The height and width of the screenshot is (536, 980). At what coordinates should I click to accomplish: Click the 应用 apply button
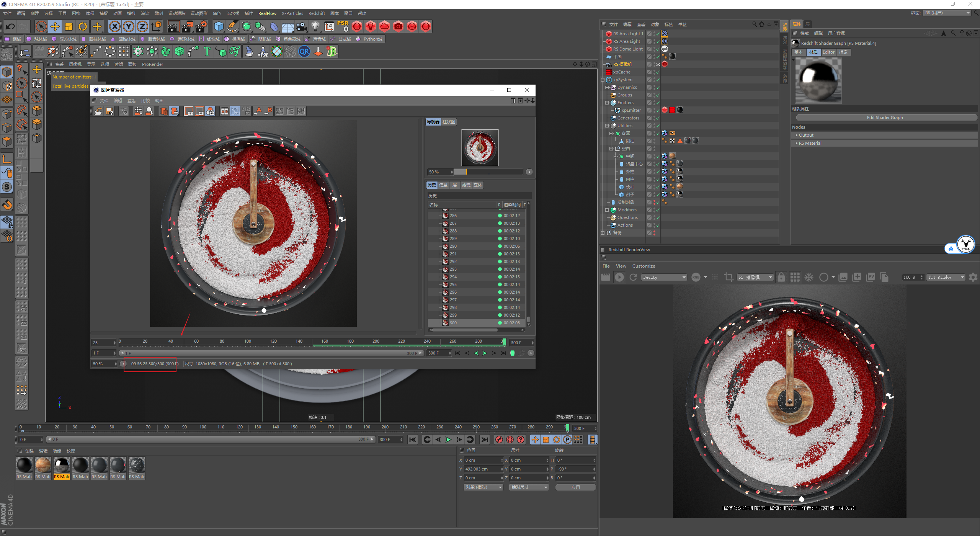[575, 487]
